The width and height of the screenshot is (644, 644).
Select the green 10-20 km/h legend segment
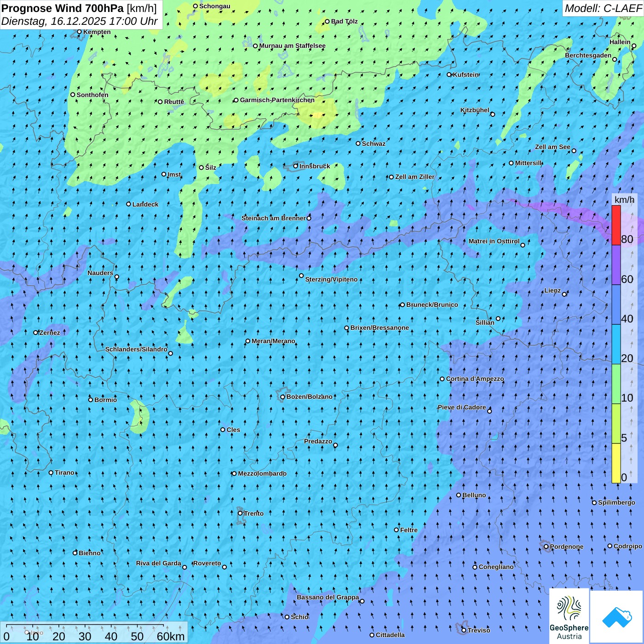coord(616,384)
